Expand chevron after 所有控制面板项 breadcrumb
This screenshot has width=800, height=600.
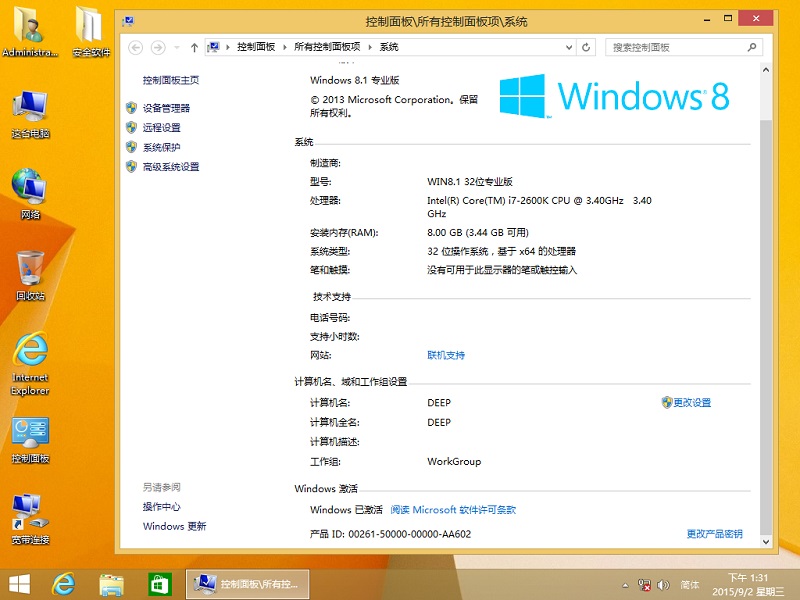click(x=370, y=47)
